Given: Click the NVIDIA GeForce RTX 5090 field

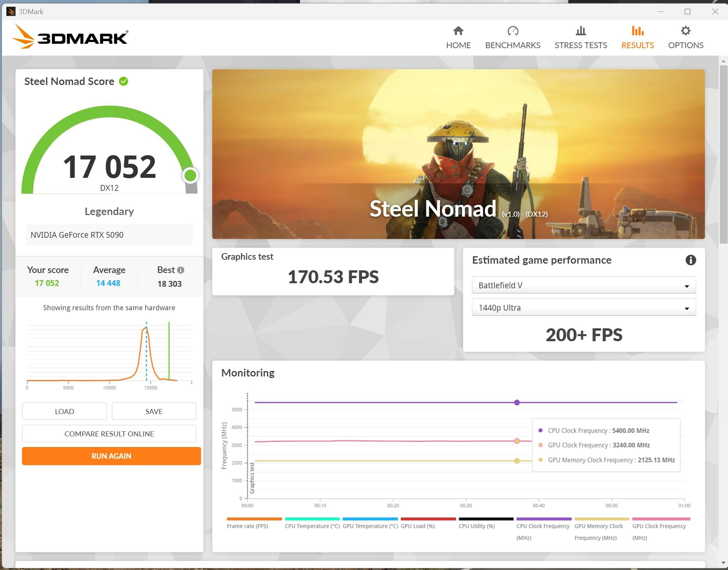Looking at the screenshot, I should 109,235.
